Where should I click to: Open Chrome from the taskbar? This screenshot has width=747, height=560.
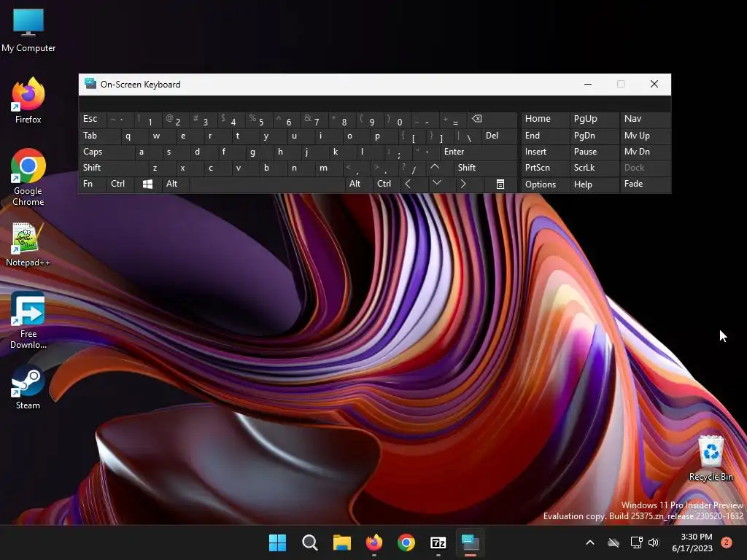point(406,542)
